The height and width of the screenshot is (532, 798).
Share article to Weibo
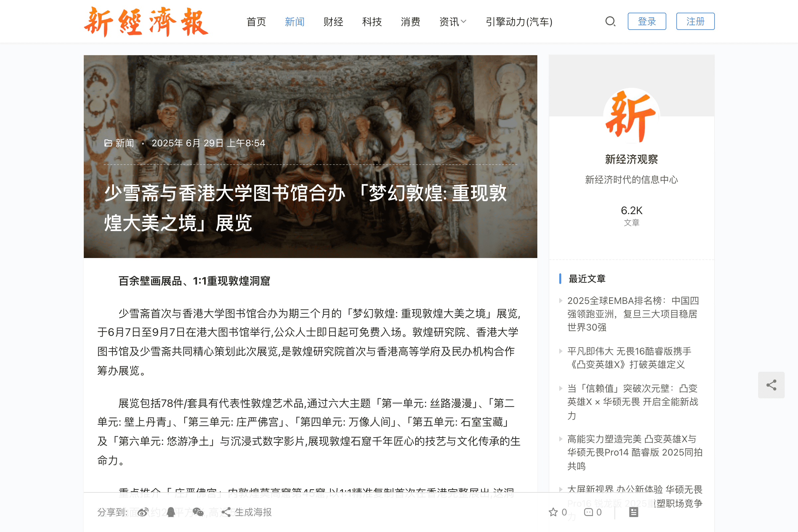click(x=143, y=512)
